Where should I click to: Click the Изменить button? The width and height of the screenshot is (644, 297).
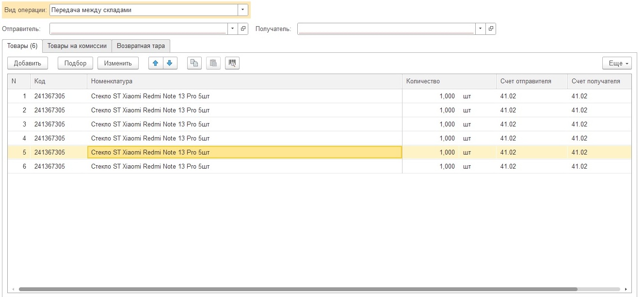[x=118, y=63]
